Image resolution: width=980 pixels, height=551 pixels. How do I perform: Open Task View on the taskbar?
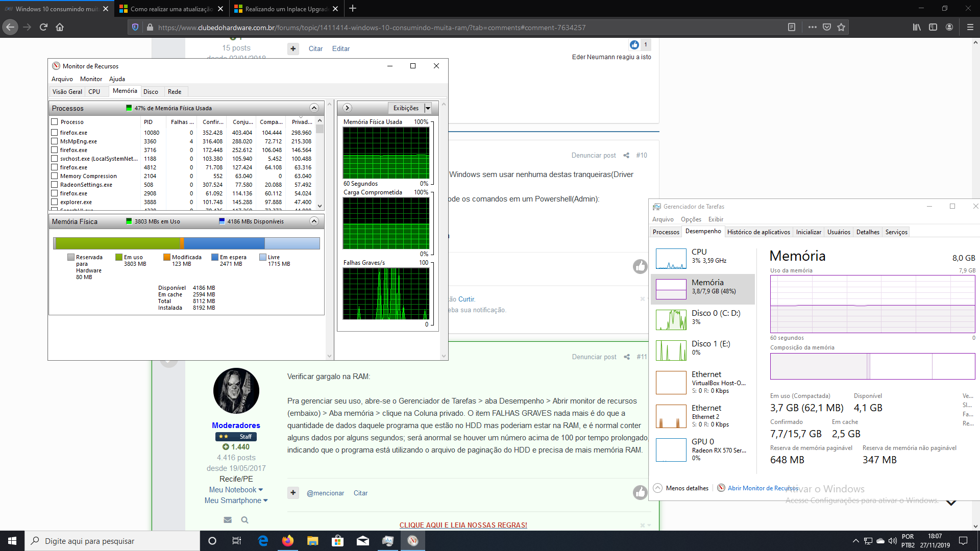(x=236, y=541)
